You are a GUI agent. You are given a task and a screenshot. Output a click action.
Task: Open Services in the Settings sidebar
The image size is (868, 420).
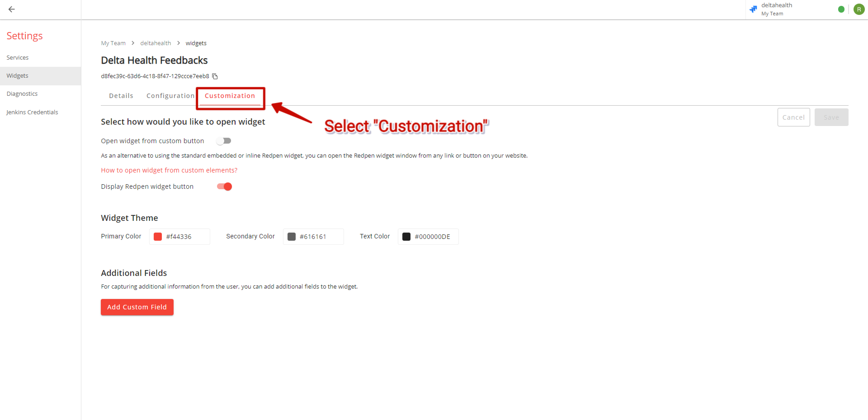coord(40,58)
